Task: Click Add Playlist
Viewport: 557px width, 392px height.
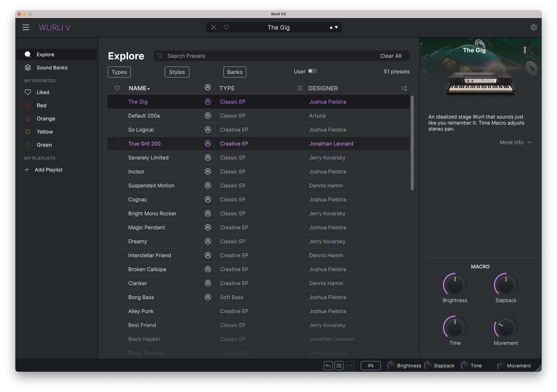Action: 48,170
